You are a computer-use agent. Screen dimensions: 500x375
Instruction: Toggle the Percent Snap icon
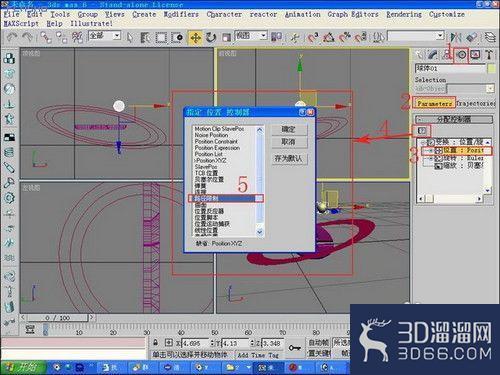(345, 37)
